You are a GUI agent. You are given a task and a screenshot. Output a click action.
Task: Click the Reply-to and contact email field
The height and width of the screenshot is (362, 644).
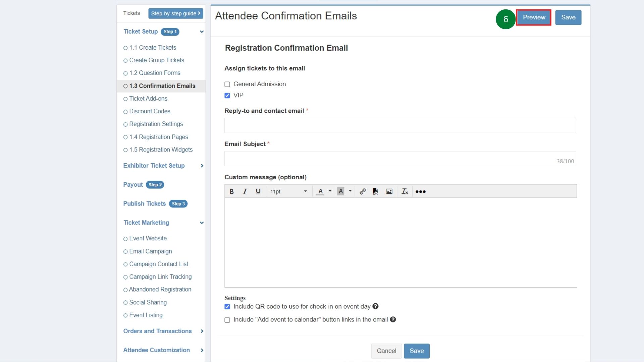[x=400, y=125]
